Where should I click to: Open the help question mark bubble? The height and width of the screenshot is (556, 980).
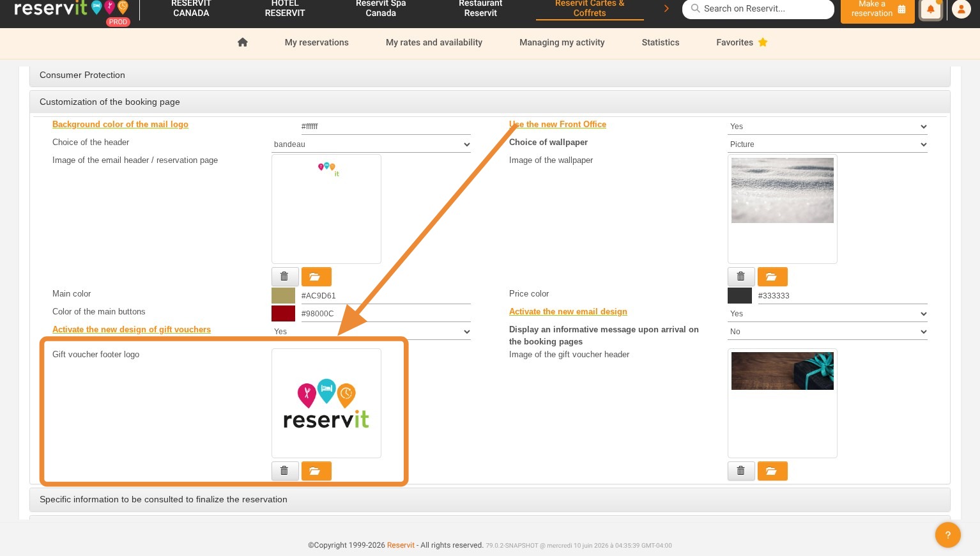click(948, 535)
